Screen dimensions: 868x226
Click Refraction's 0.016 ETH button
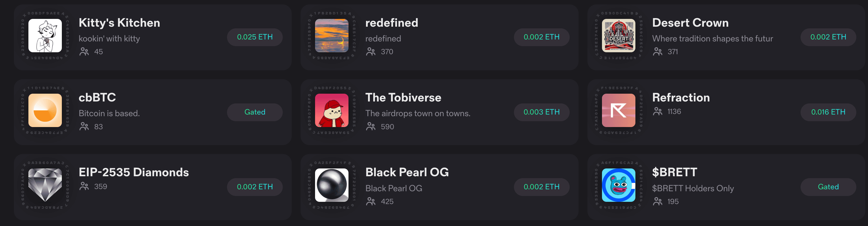pos(828,112)
